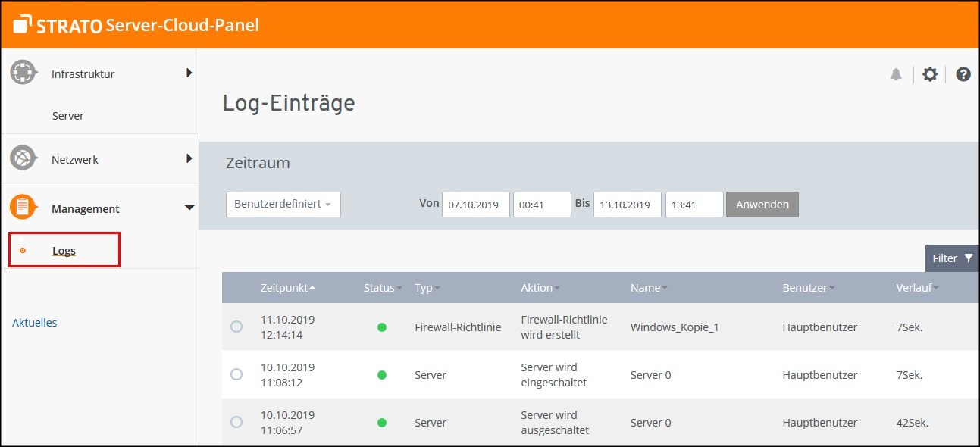This screenshot has width=980, height=447.
Task: Click the help question mark icon
Action: tap(963, 73)
